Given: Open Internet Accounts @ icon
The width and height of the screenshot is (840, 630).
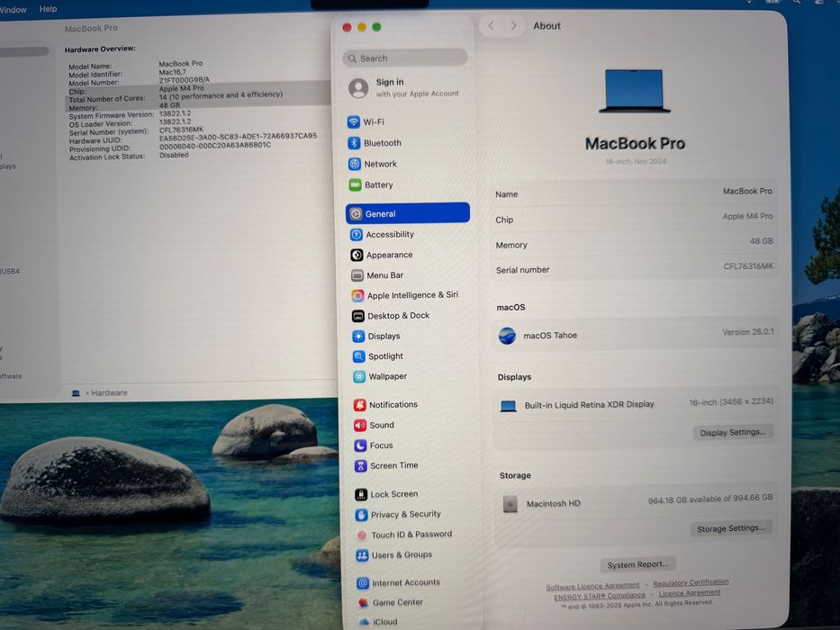Looking at the screenshot, I should tap(363, 583).
